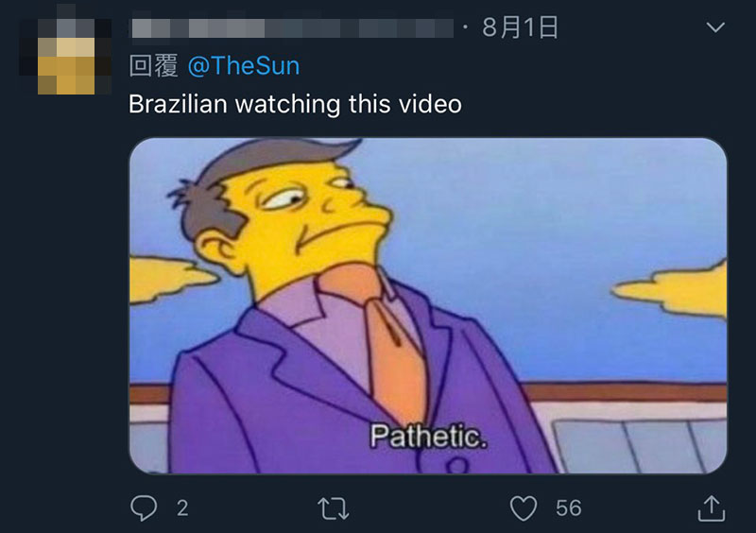The image size is (756, 533).
Task: Click the 'Pathetic.' caption in the image
Action: pyautogui.click(x=429, y=436)
